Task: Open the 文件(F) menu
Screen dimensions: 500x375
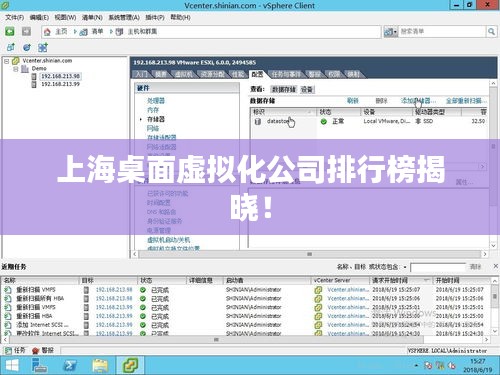Action: tap(14, 17)
